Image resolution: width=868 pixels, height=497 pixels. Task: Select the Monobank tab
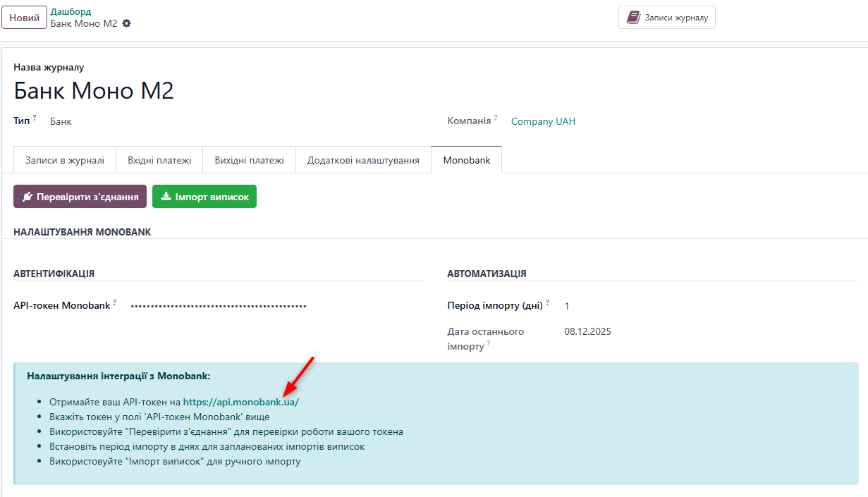click(466, 159)
